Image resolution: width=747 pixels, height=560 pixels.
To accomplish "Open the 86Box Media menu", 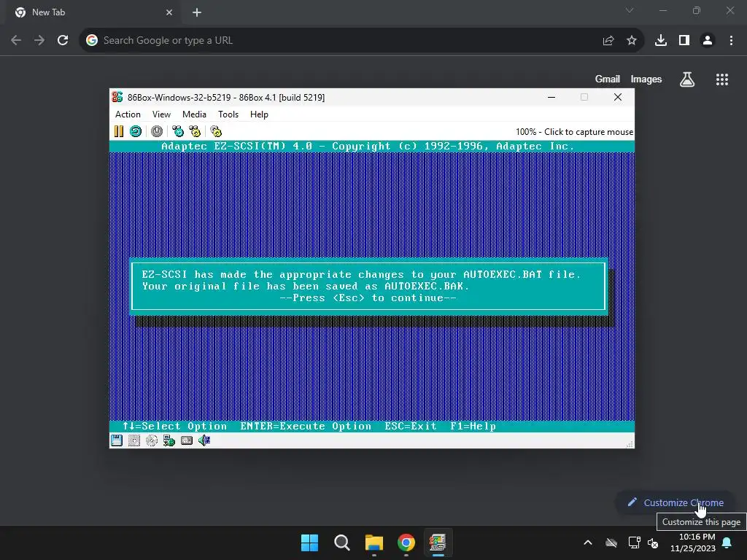I will (x=194, y=114).
